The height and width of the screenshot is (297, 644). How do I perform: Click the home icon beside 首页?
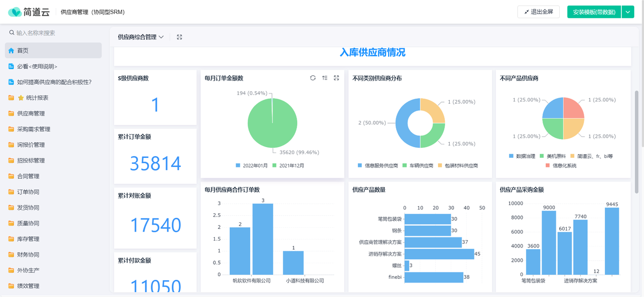[11, 50]
